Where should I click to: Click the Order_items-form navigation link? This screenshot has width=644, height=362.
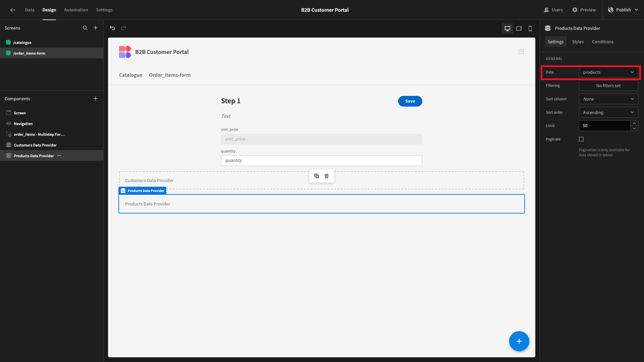[170, 75]
